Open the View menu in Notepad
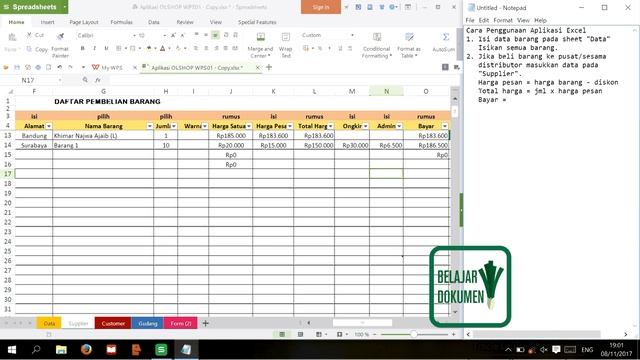 point(523,20)
